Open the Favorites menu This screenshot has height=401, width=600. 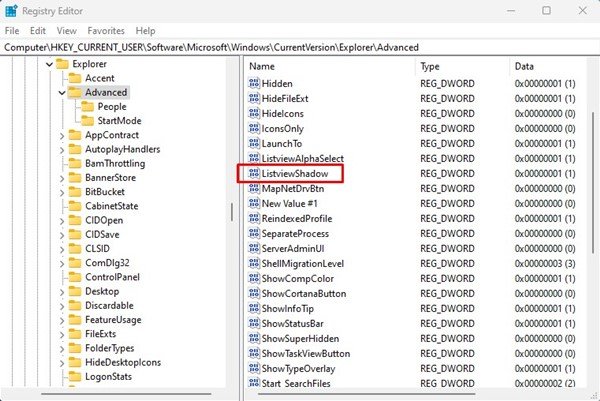(x=106, y=31)
